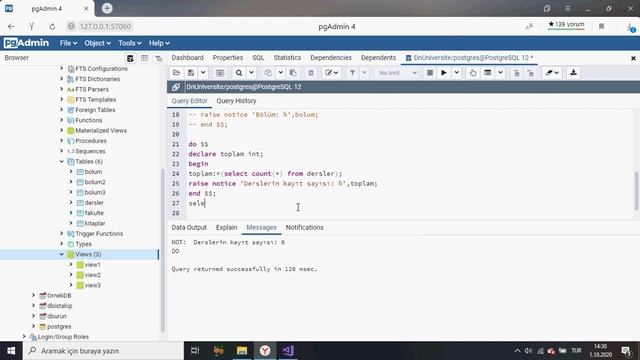Open the Explain options dropdown arrow
This screenshot has width=640, height=360.
500,73
